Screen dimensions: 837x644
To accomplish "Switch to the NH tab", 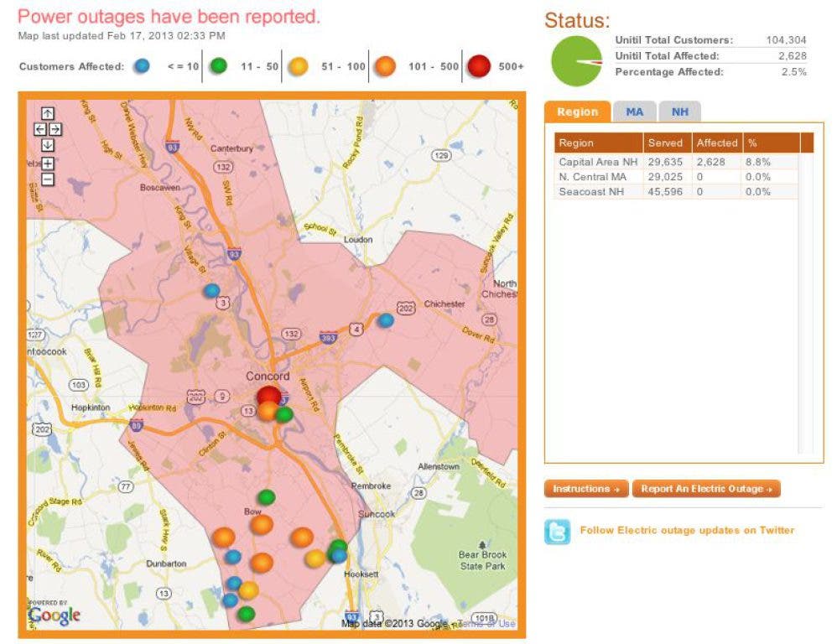I will [x=679, y=112].
